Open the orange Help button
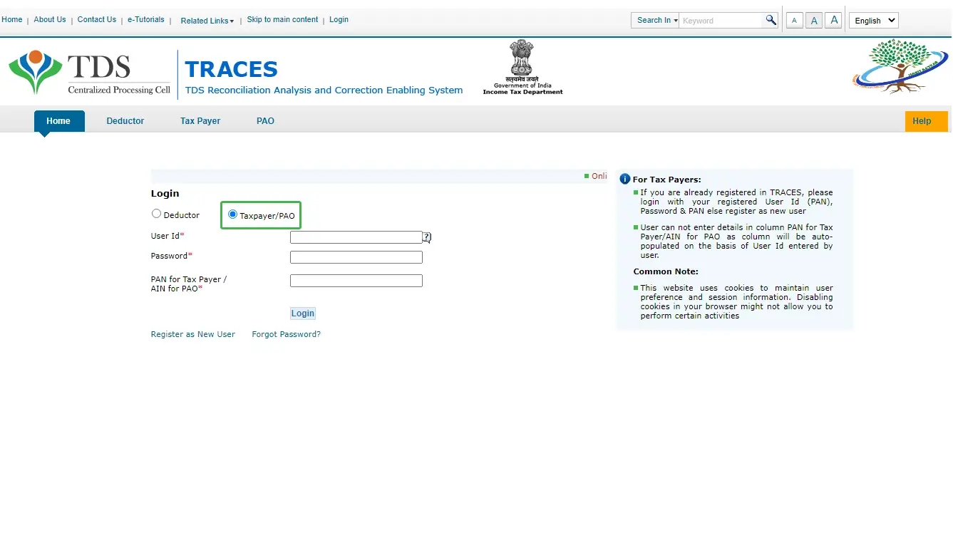 tap(925, 121)
